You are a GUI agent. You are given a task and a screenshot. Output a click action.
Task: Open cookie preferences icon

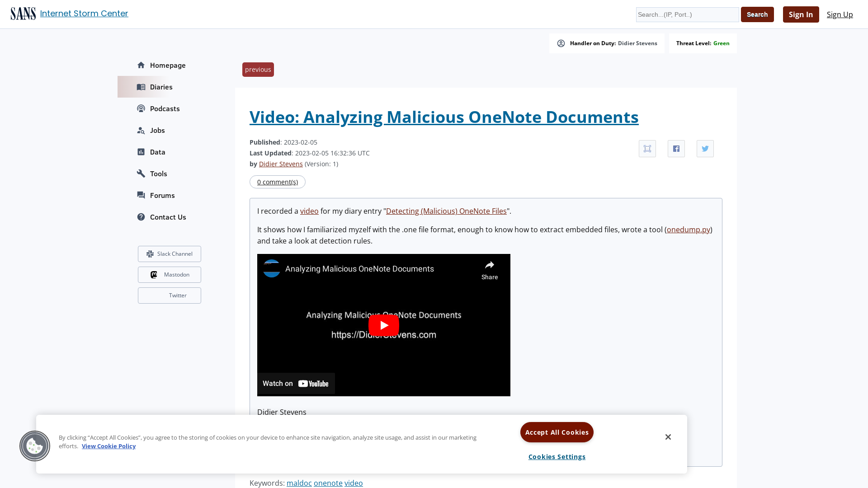click(x=35, y=446)
